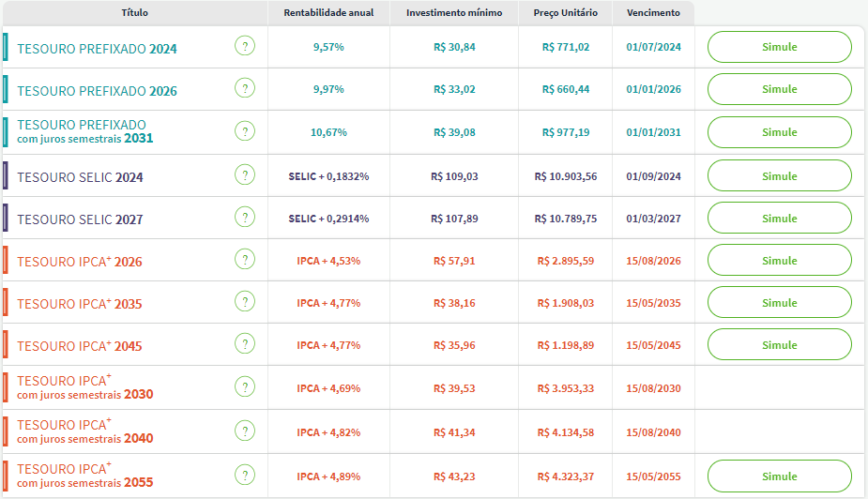
Task: Click maturity date 15/05/2035
Action: [653, 303]
